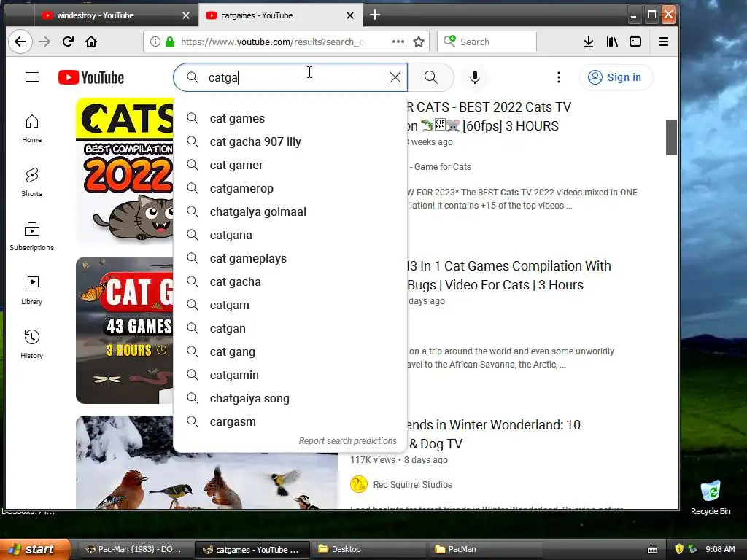Screen dimensions: 747x560
Task: Open Subscriptions in sidebar
Action: click(x=32, y=236)
